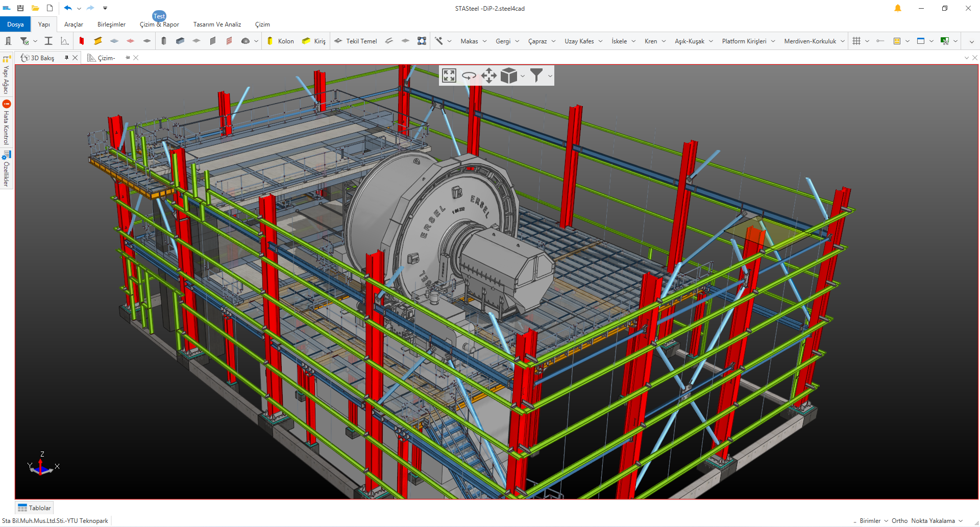The width and height of the screenshot is (980, 527).
Task: Open the Tablolar panel at bottom
Action: 35,508
